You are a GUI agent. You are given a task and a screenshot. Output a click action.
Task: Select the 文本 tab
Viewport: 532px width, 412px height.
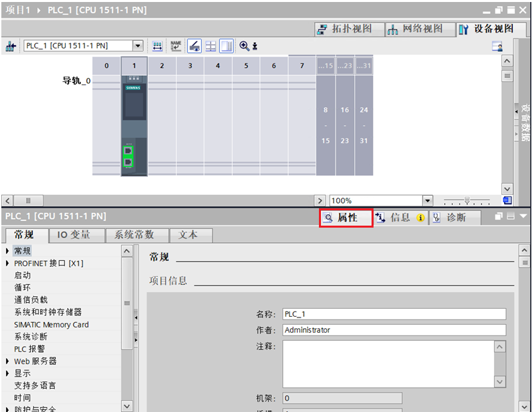tap(191, 235)
